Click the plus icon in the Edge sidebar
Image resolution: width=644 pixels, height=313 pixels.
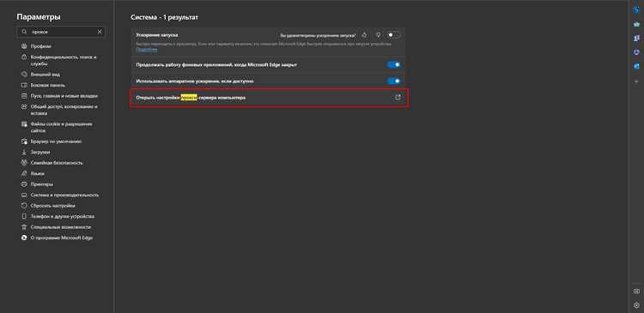click(636, 81)
